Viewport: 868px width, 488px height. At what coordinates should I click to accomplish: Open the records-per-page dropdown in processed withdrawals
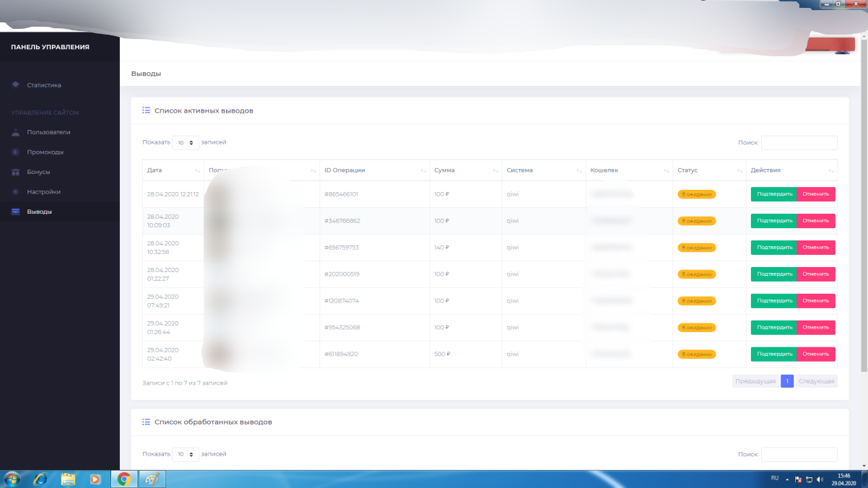(x=186, y=454)
